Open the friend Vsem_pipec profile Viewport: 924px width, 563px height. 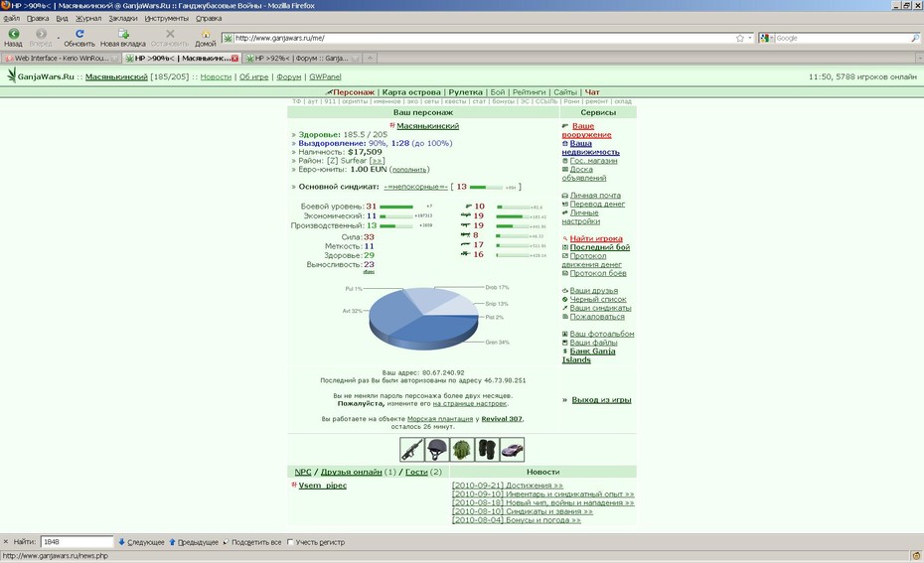322,486
